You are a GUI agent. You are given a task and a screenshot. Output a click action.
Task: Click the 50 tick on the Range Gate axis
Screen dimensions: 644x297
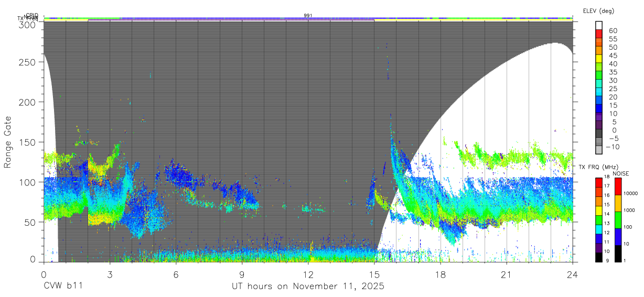coord(29,222)
